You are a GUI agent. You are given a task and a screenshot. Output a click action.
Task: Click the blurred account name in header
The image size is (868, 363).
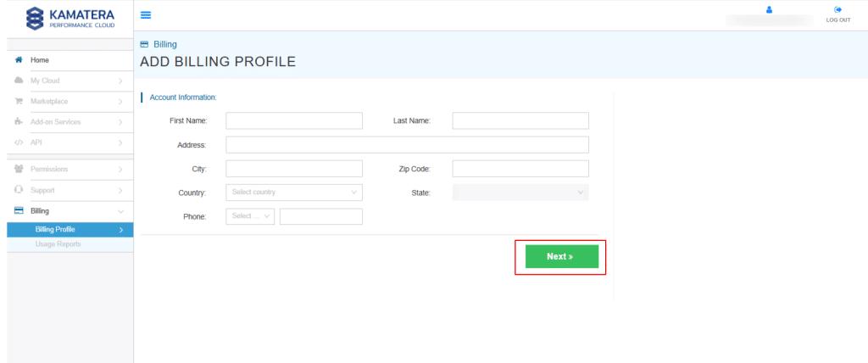point(770,20)
